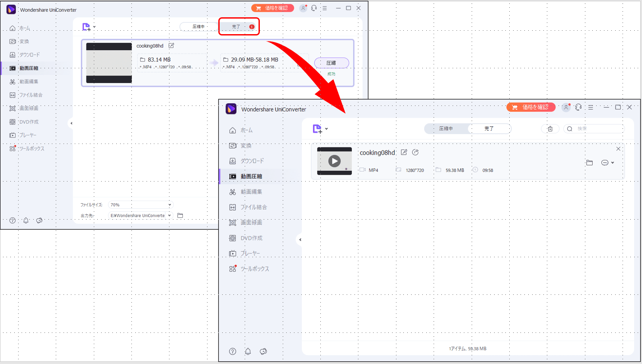Open ホーム in the front window sidebar
Screen dimensions: 642x364
[246, 130]
